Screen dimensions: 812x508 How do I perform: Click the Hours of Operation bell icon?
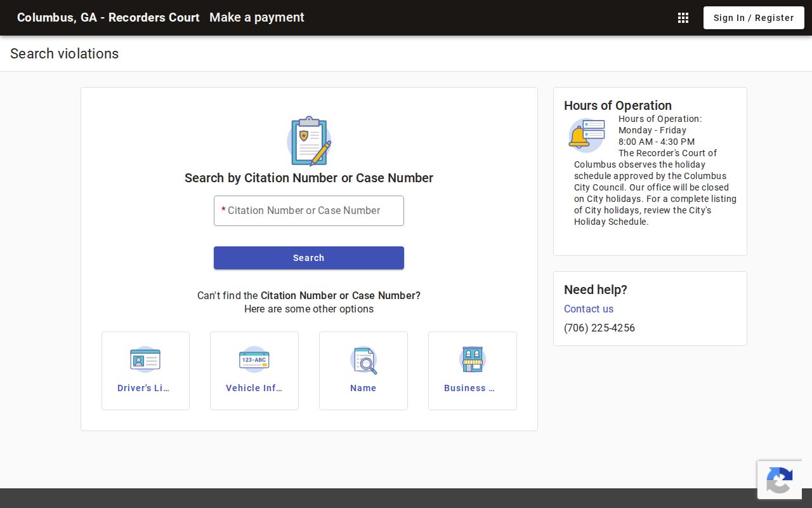click(587, 135)
